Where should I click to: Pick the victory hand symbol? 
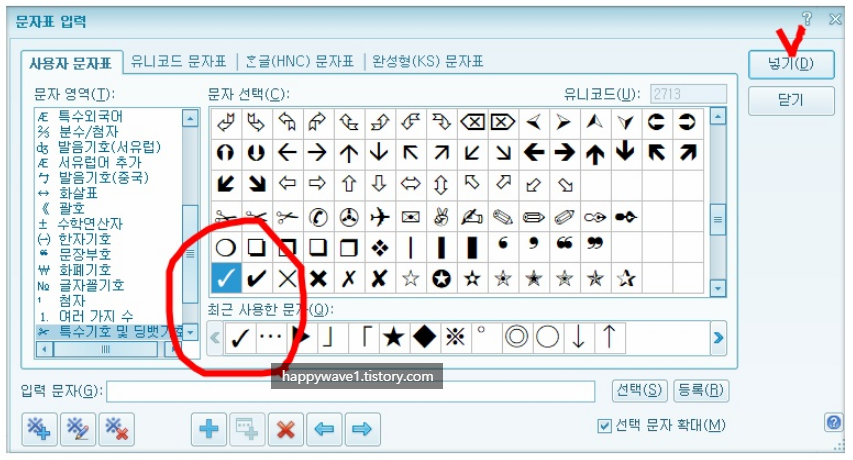pos(441,217)
